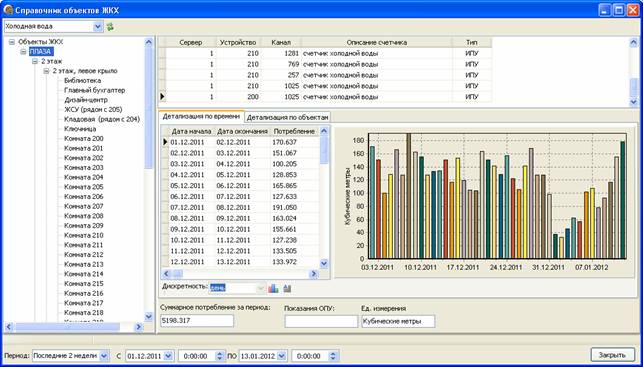Click the Показания ОПУ input field
The height and width of the screenshot is (367, 643).
(x=321, y=321)
